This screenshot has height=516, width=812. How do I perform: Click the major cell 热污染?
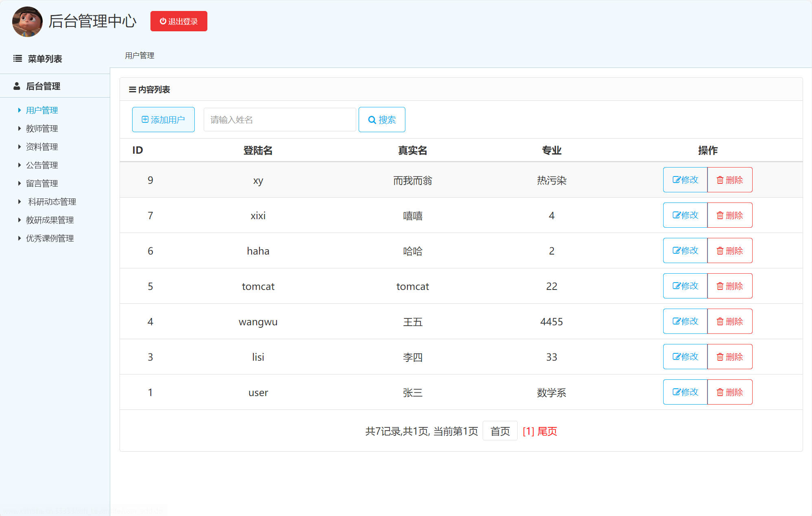[x=551, y=180]
